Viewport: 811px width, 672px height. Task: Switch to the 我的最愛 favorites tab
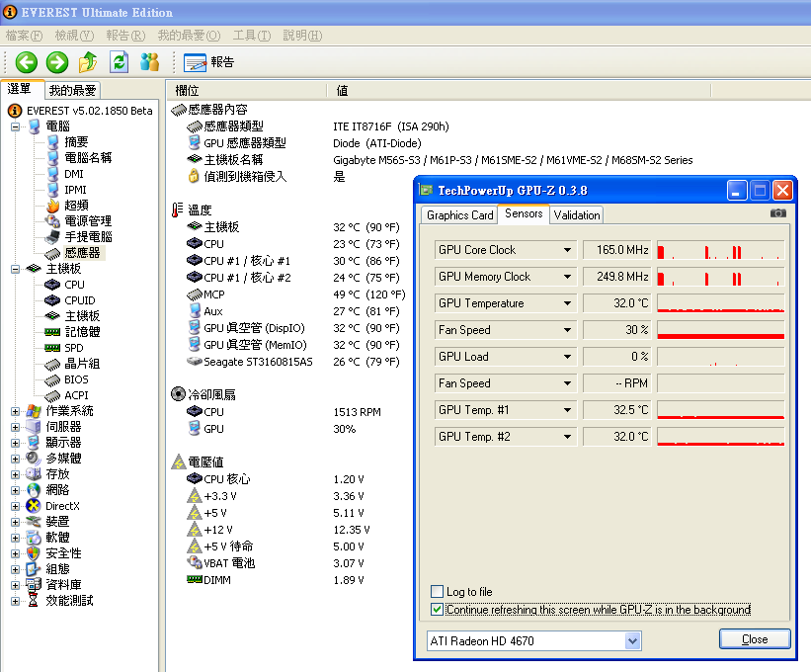tap(72, 91)
